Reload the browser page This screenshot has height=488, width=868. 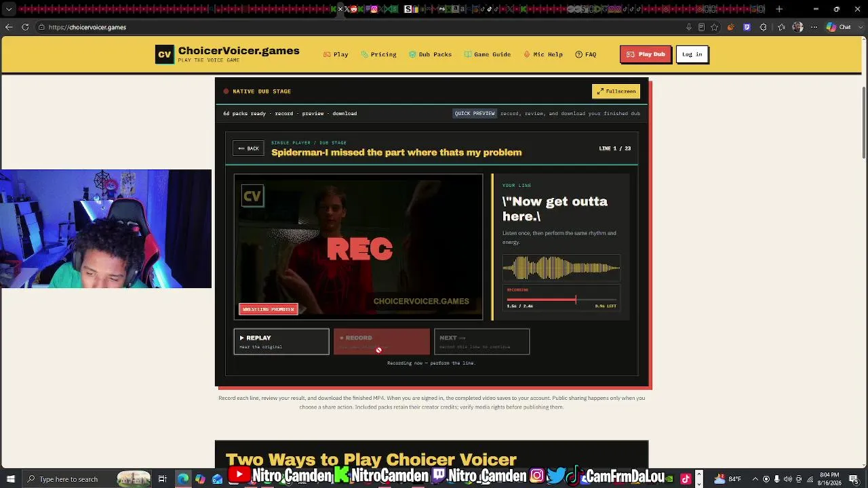[25, 27]
